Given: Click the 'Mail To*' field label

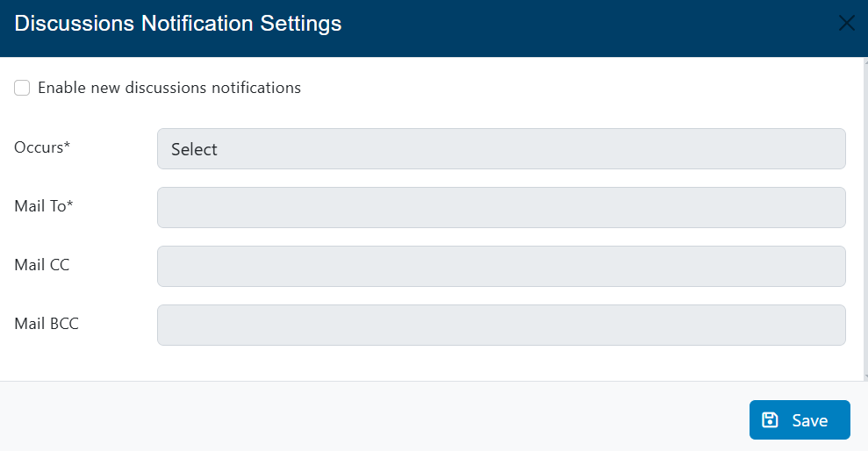Looking at the screenshot, I should tap(44, 206).
